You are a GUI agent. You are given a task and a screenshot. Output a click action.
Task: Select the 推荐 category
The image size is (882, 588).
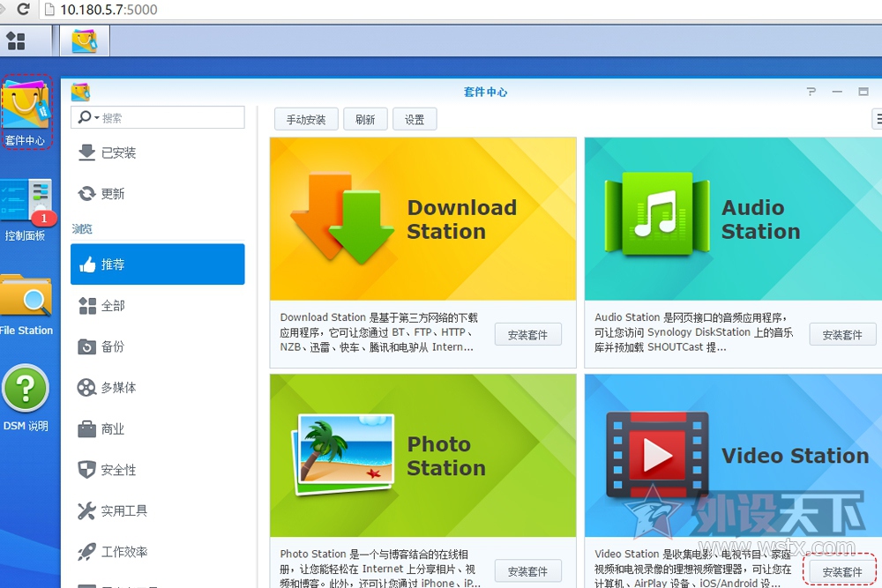click(158, 264)
